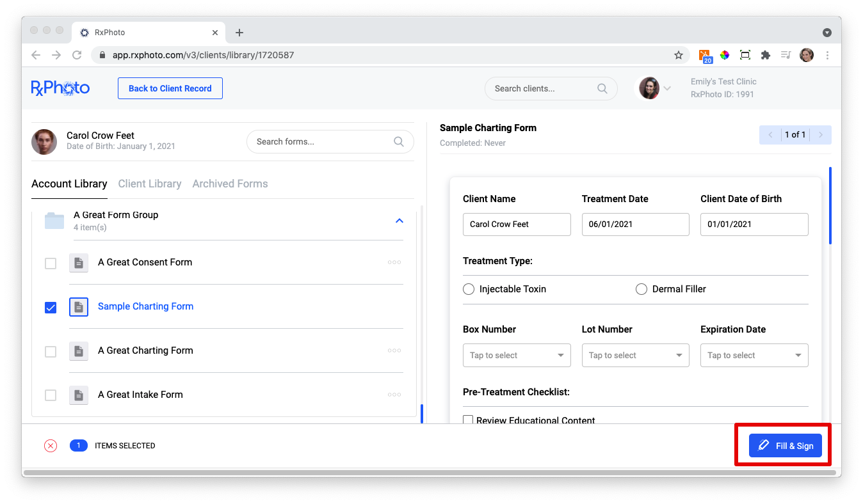Click the Sample Charting Form document icon

pyautogui.click(x=79, y=307)
